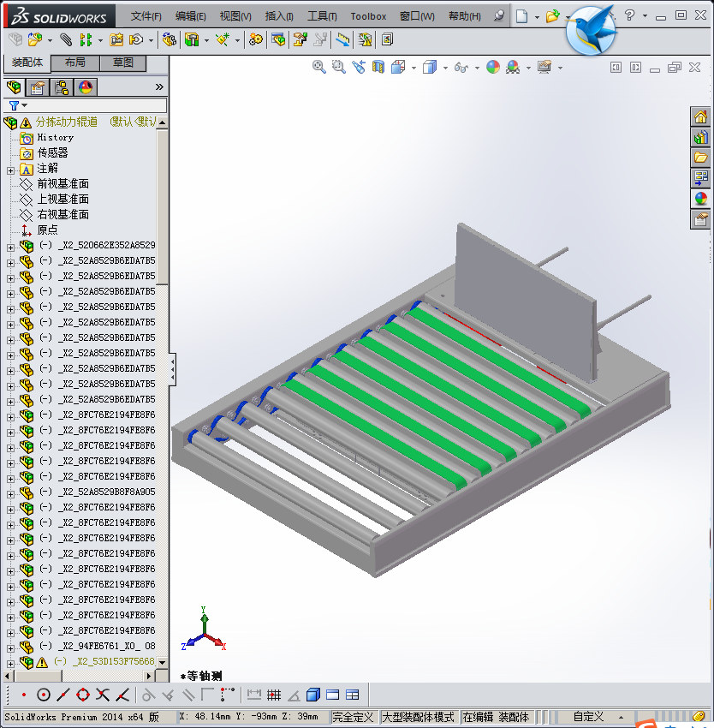Click the Linear Component Pattern icon
The image size is (714, 728).
(86, 40)
